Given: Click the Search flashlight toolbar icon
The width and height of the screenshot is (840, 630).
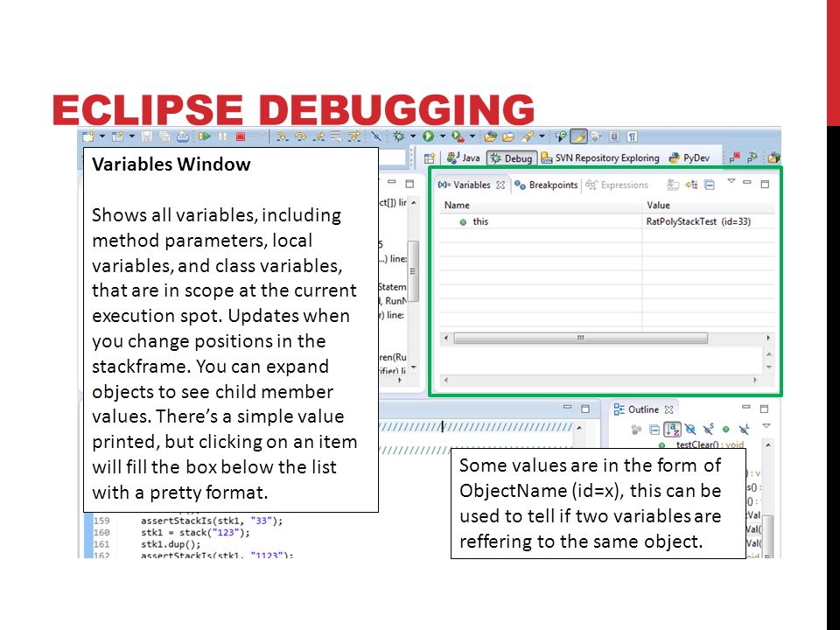Looking at the screenshot, I should tap(527, 136).
